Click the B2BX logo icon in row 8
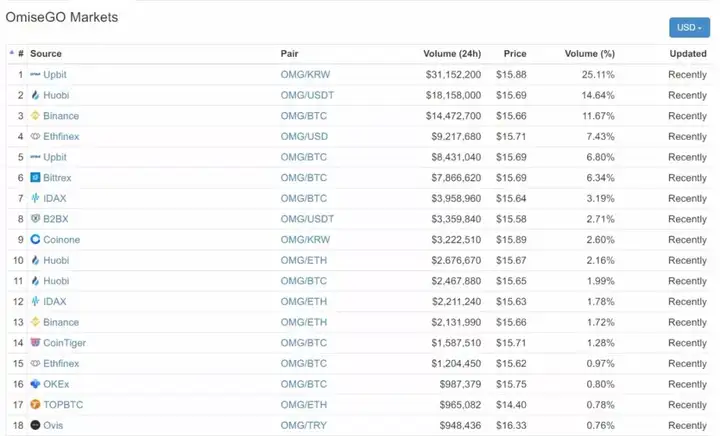Image resolution: width=720 pixels, height=436 pixels. (x=35, y=218)
